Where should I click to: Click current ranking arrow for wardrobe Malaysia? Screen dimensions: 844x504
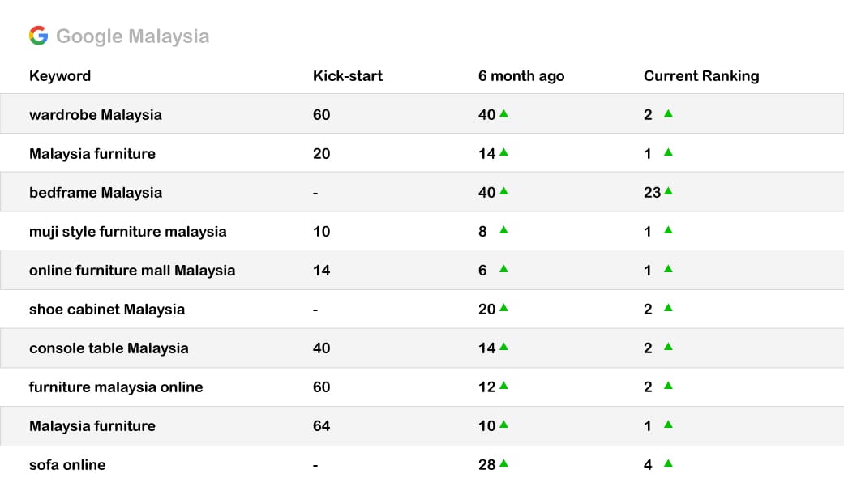[668, 113]
